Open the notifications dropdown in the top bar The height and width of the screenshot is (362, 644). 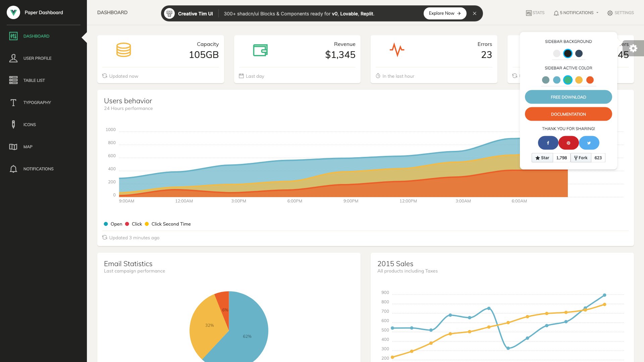[576, 13]
